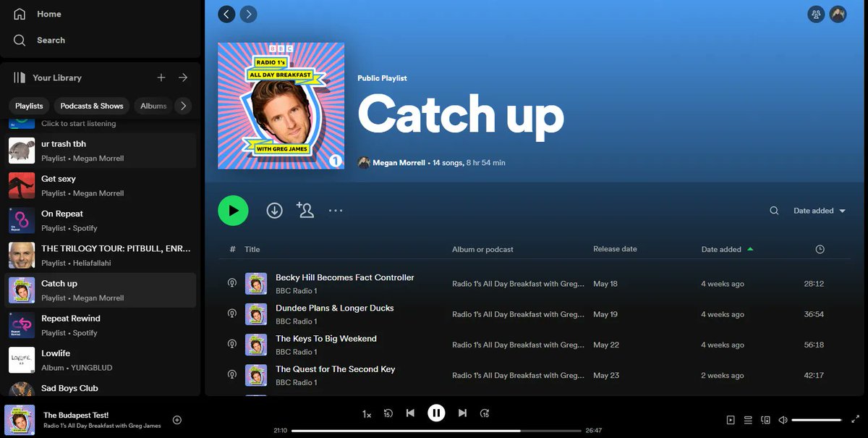Play the Catch up playlist
Viewport: 868px width, 438px height.
[233, 211]
